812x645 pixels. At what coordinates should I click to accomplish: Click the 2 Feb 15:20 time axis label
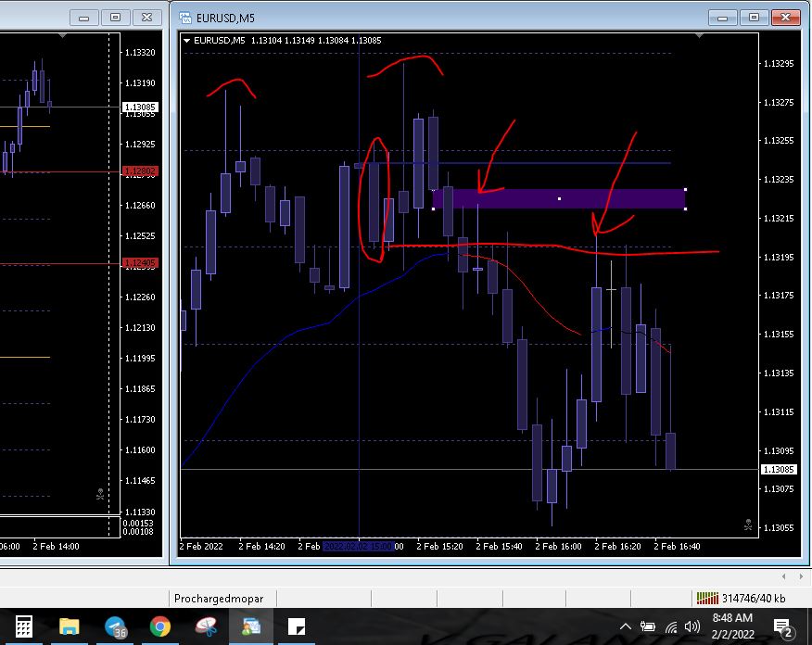coord(439,546)
